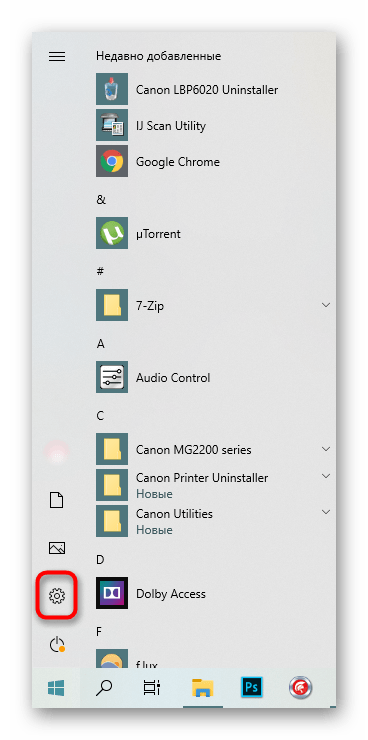Open the Documents sidebar icon
Image resolution: width=368 pixels, height=740 pixels.
pos(57,500)
